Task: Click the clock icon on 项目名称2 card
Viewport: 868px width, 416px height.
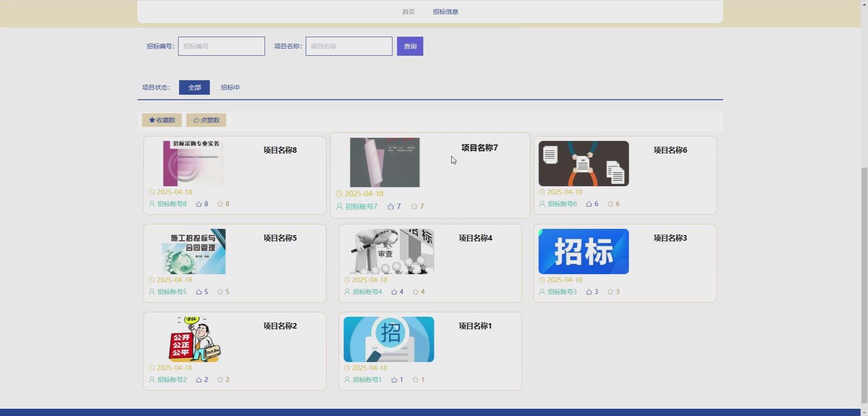Action: click(x=151, y=368)
